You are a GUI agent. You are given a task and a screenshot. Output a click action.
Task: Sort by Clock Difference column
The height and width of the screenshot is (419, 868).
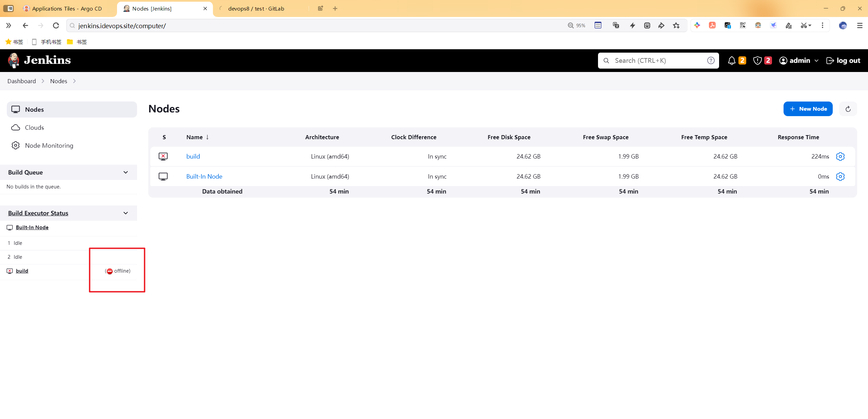click(413, 137)
